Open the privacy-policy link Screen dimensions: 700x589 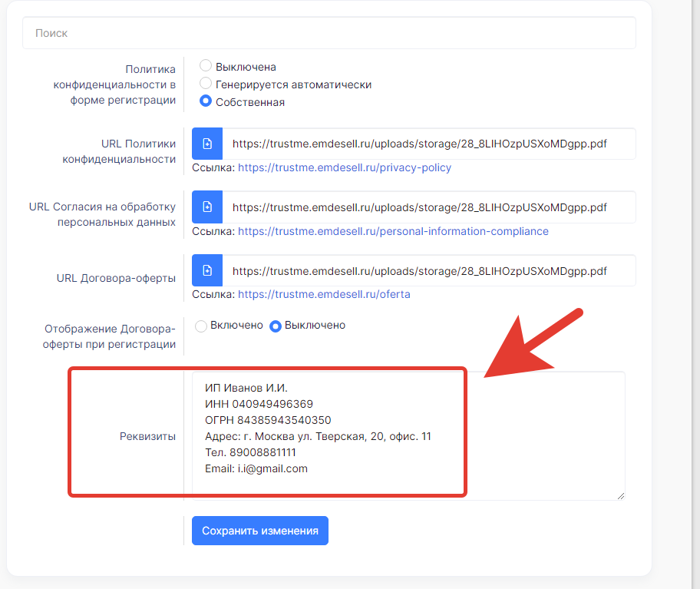[x=344, y=167]
